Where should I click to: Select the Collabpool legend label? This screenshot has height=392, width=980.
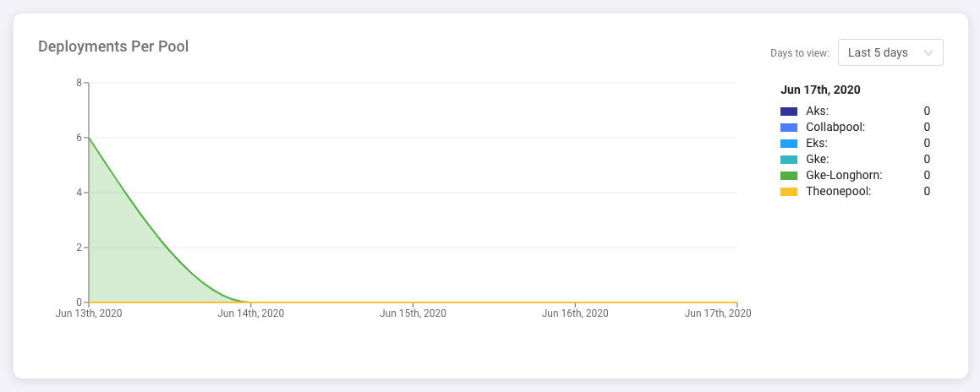coord(835,127)
